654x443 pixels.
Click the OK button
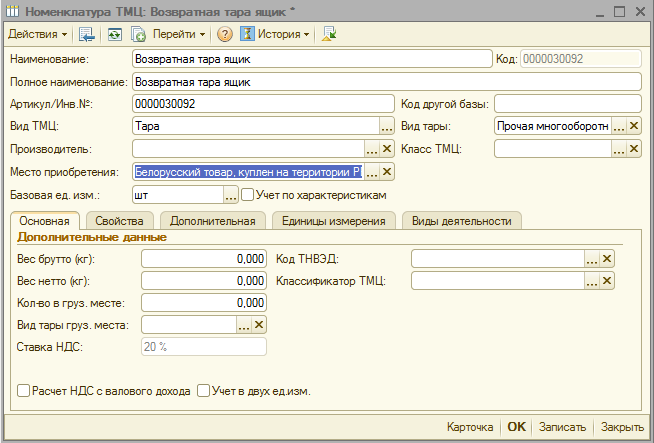[x=516, y=427]
